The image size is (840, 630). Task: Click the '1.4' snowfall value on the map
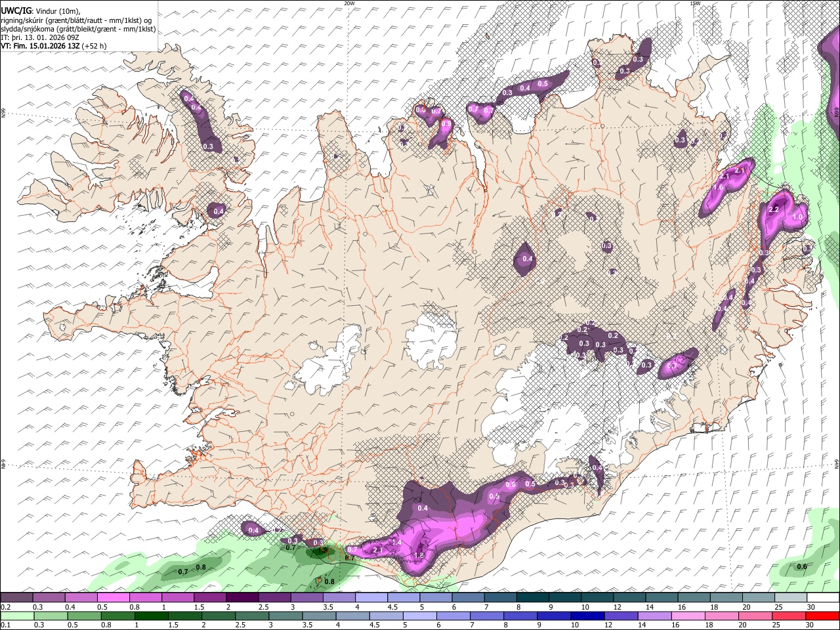(396, 543)
